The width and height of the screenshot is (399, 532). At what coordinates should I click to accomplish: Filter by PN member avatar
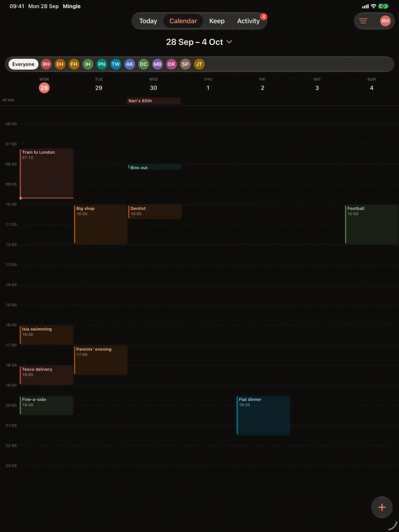(102, 64)
